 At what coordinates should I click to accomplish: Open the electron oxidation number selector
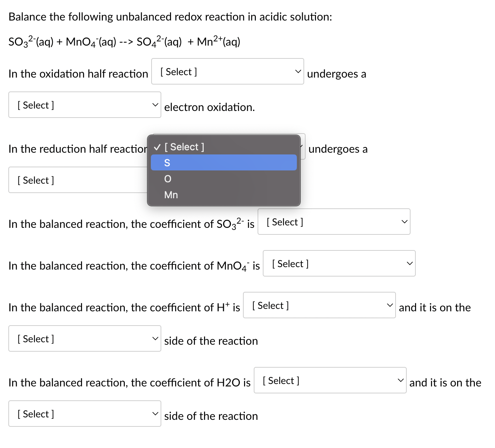(84, 105)
